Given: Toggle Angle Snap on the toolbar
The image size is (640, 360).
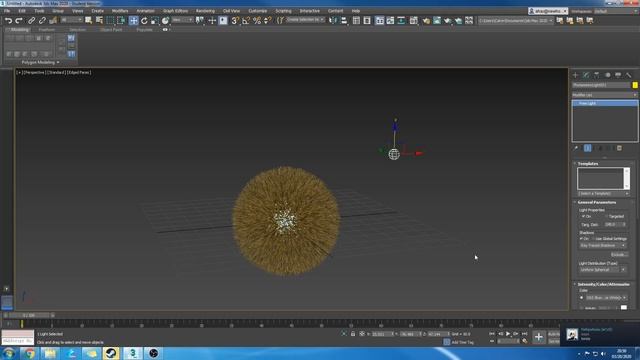Looking at the screenshot, I should pyautogui.click(x=246, y=20).
